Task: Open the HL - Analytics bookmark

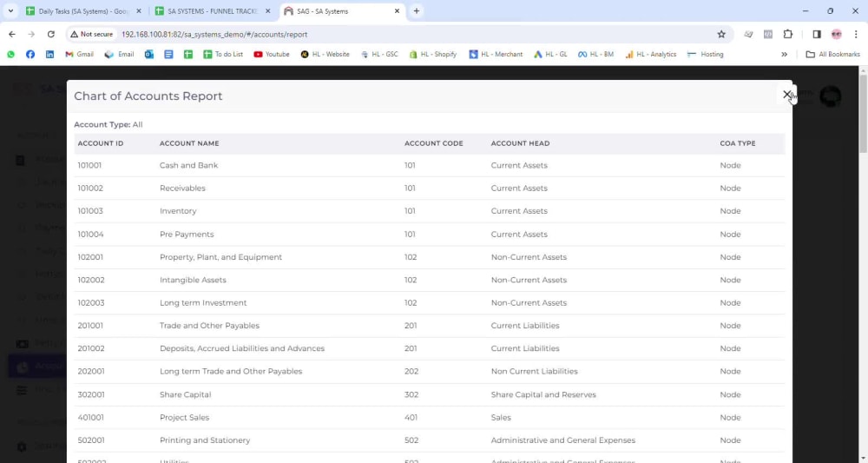Action: click(x=650, y=54)
